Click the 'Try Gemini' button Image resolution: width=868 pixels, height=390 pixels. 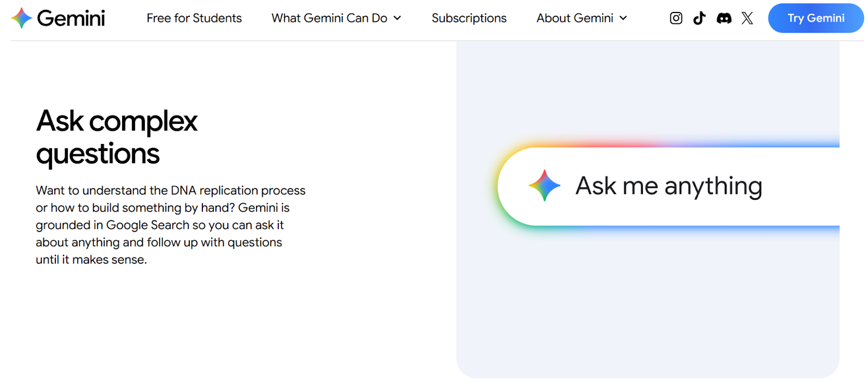tap(815, 18)
